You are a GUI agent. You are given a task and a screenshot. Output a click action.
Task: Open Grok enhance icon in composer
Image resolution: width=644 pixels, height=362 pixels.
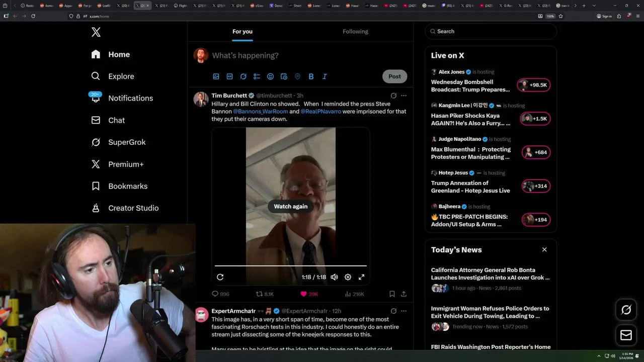click(243, 76)
